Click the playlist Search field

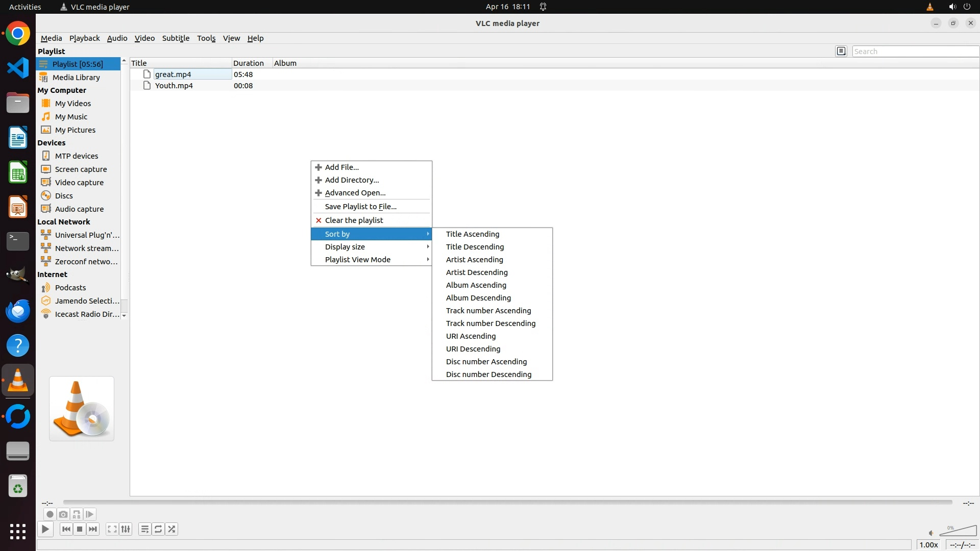pos(915,52)
